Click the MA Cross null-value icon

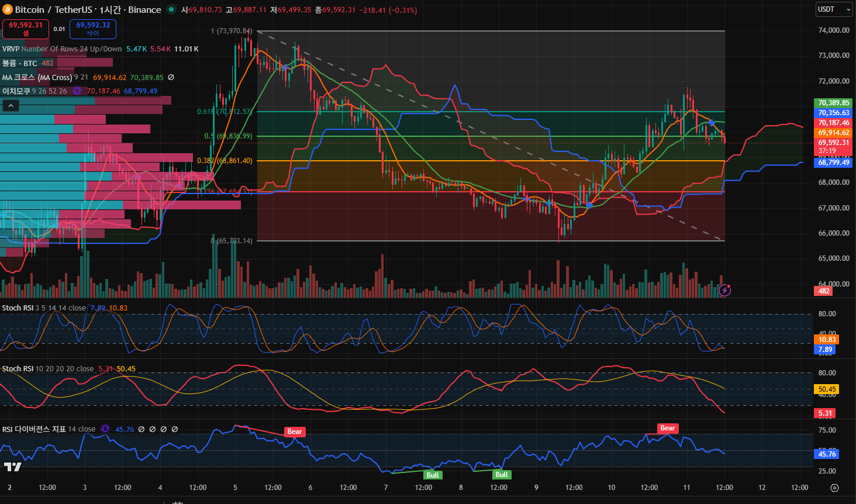pos(171,78)
